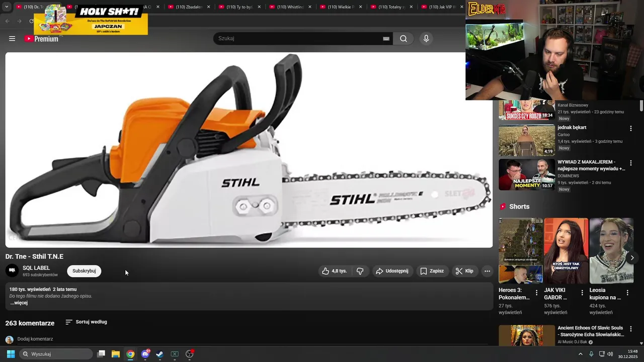Go to YouTube Premium home logo
The width and height of the screenshot is (644, 362).
click(41, 39)
